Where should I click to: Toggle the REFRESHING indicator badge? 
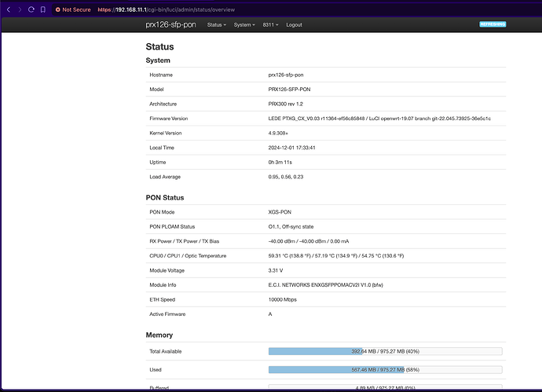(493, 24)
